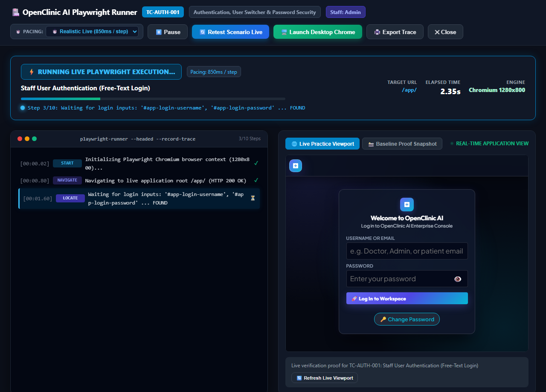Click the playwright-runner --headed --record-trace title

point(138,139)
